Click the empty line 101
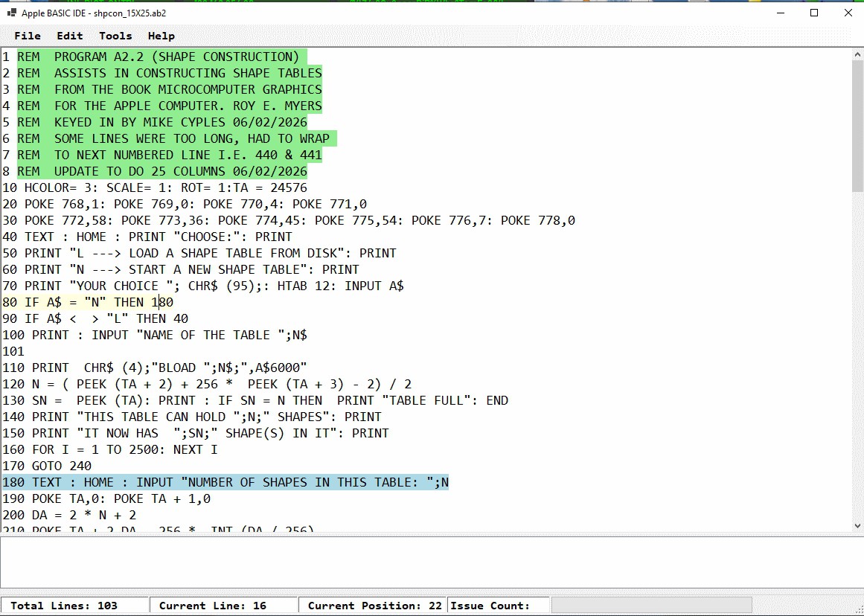The height and width of the screenshot is (616, 864). pos(13,352)
